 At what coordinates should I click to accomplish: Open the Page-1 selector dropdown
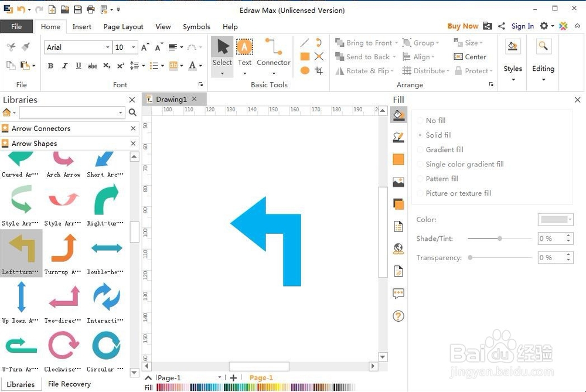[220, 377]
